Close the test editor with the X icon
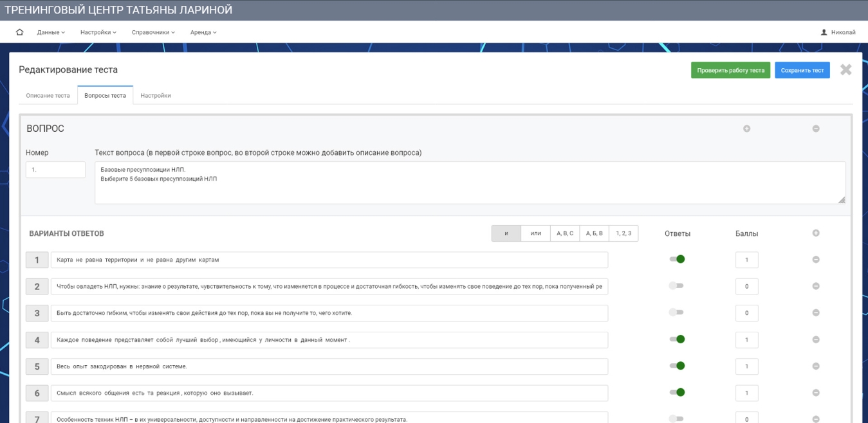Image resolution: width=868 pixels, height=423 pixels. tap(845, 70)
